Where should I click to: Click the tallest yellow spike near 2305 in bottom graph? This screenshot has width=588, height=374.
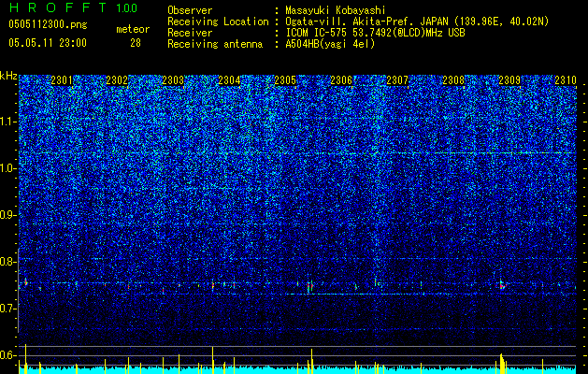click(x=311, y=361)
